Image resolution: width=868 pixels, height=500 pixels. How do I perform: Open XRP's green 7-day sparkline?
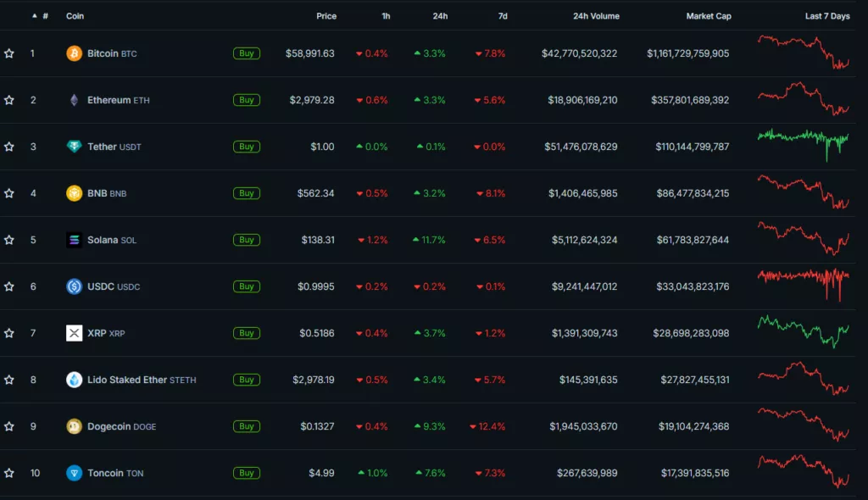[804, 331]
